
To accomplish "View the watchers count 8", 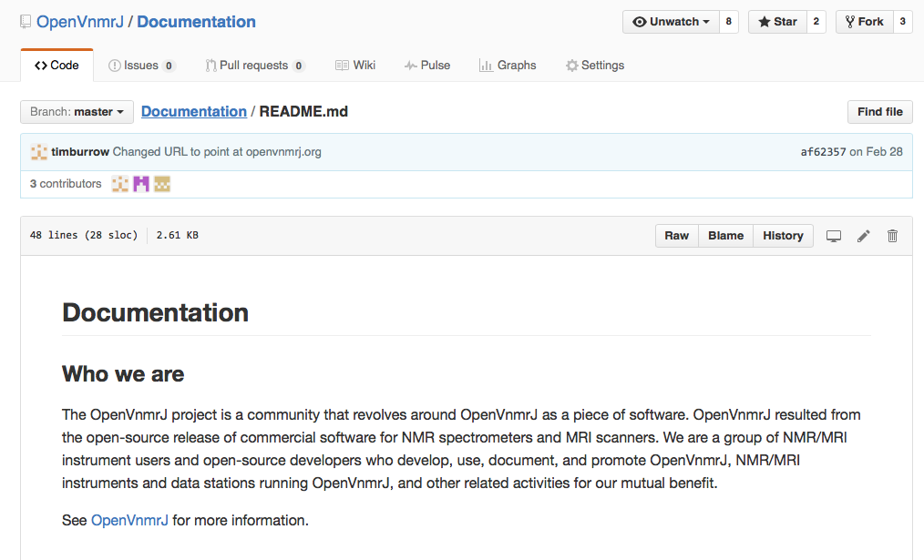I will (x=728, y=22).
